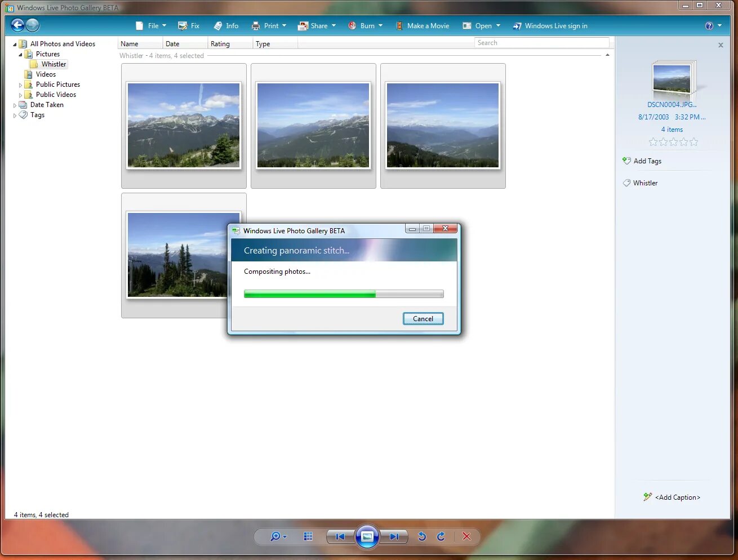
Task: Close the Info pane with X
Action: pos(721,45)
